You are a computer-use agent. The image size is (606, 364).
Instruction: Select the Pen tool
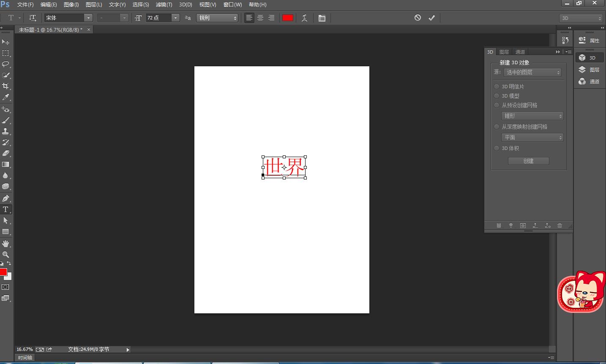5,198
